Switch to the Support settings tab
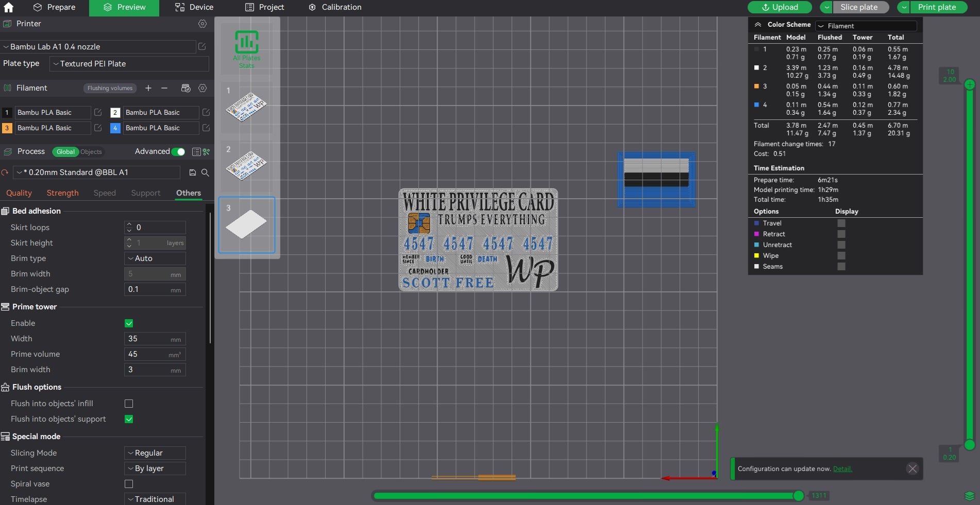Screen dimensions: 980x505 tap(146, 193)
